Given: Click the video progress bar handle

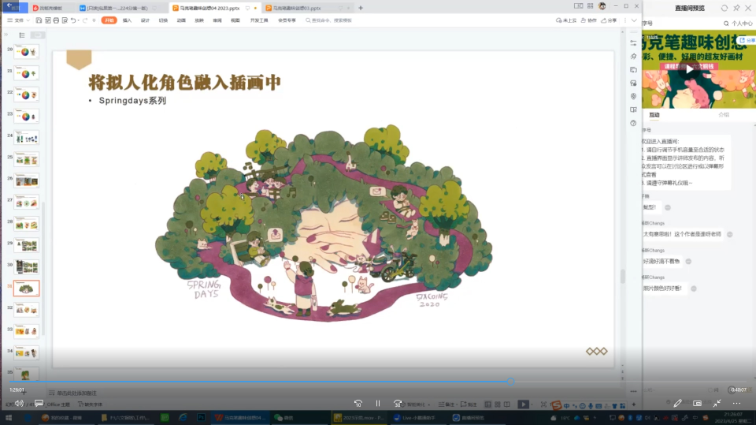Looking at the screenshot, I should tap(511, 382).
